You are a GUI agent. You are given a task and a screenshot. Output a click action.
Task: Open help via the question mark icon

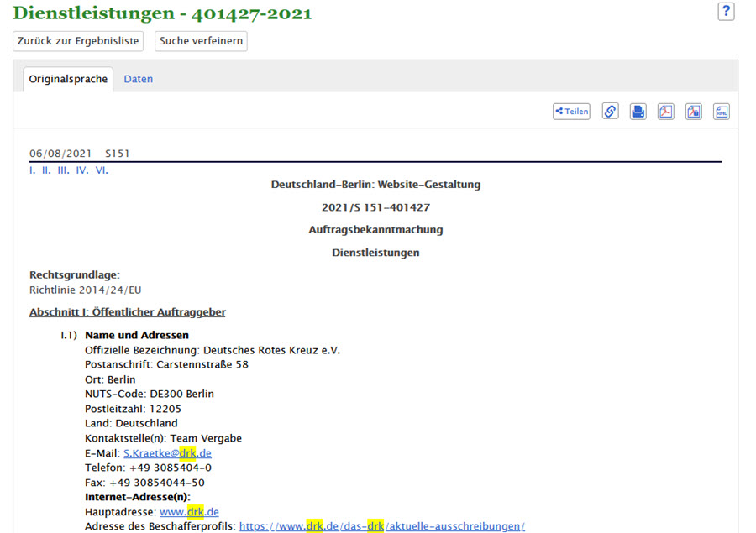(726, 12)
